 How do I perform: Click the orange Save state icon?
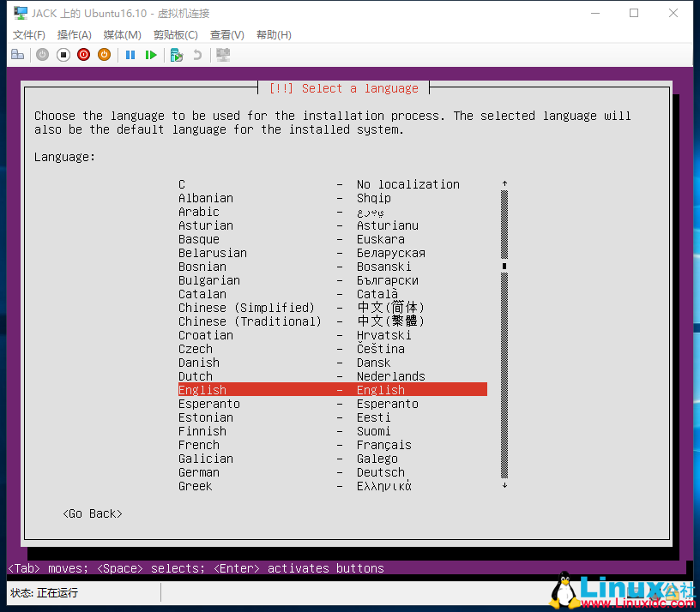104,54
